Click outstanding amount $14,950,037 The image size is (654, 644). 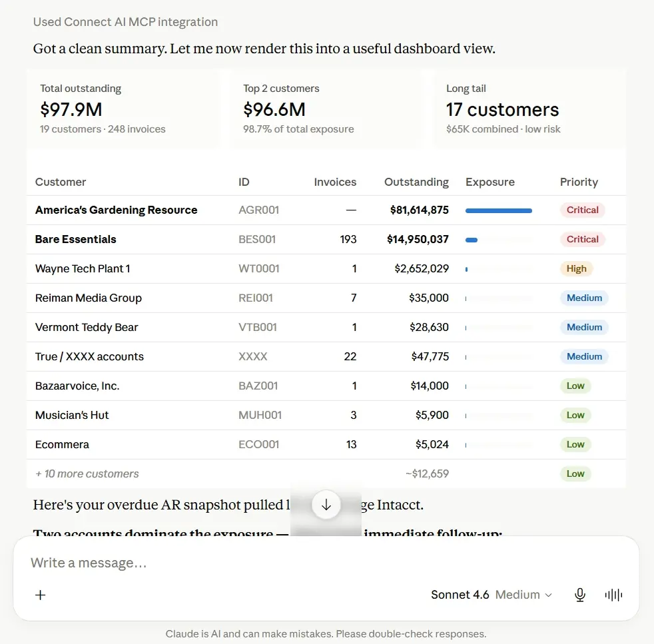tap(418, 239)
